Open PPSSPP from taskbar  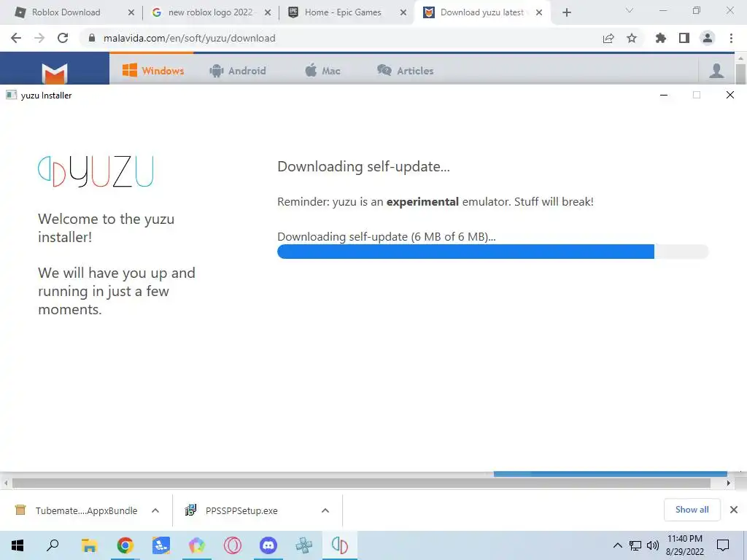point(304,545)
